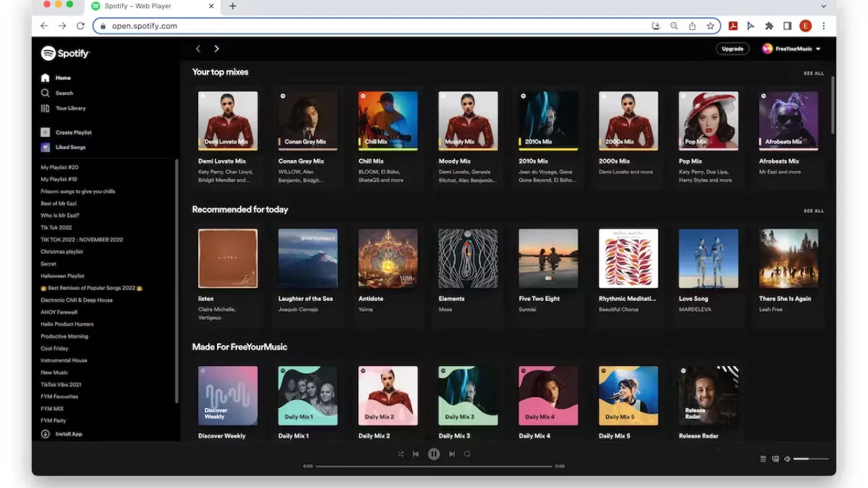Screen dimensions: 868x488
Task: Open the Conan Gray Mix cover
Action: pyautogui.click(x=308, y=121)
